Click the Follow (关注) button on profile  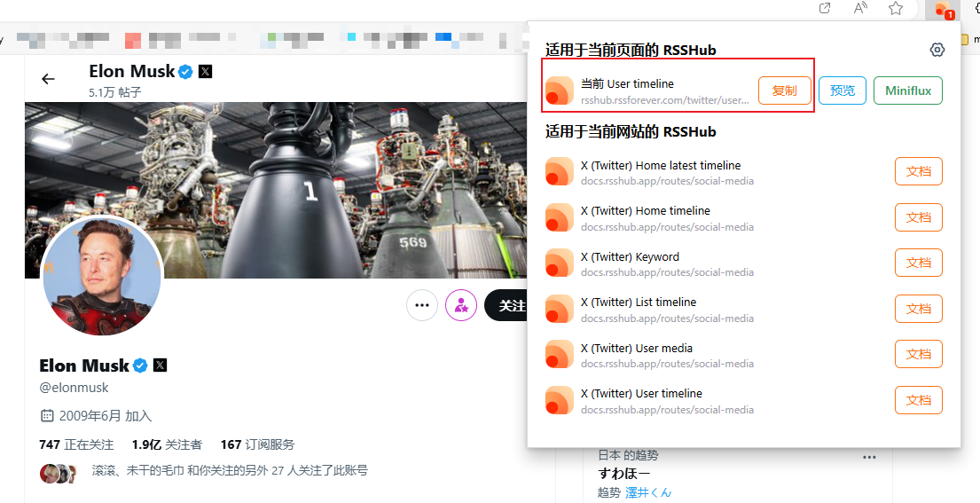coord(506,305)
